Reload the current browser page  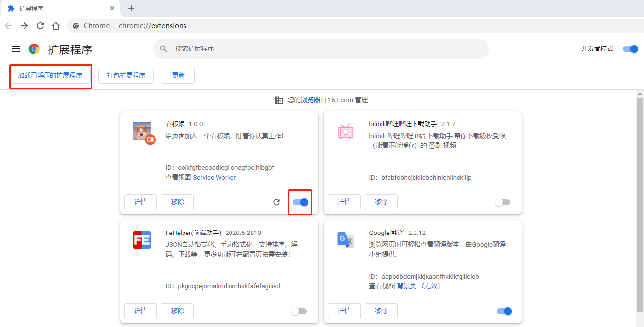40,26
